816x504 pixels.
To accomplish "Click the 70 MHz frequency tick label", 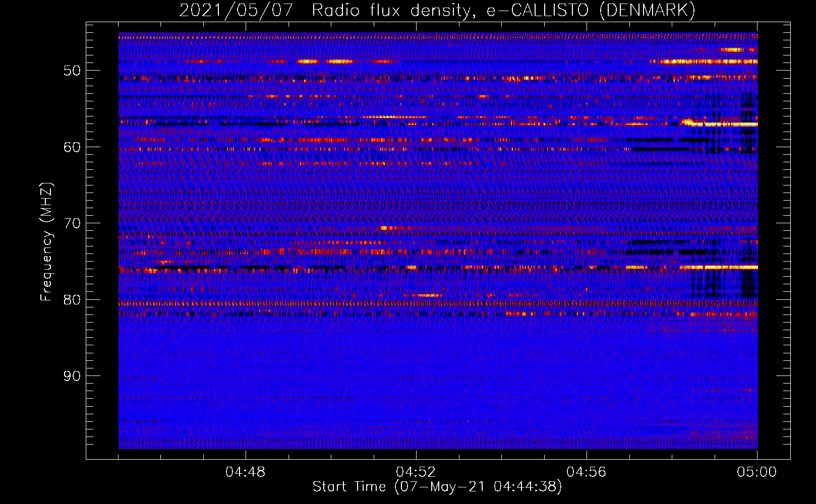I will pyautogui.click(x=72, y=223).
